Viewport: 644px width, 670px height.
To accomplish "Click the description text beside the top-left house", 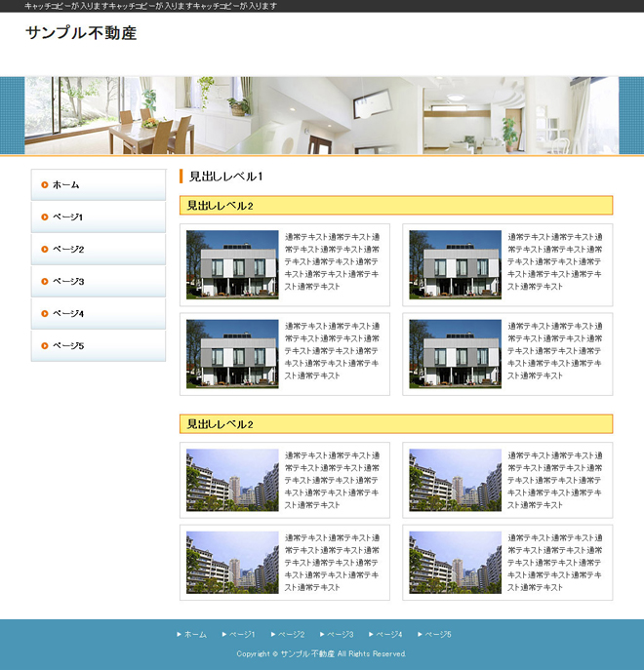I will click(x=333, y=261).
